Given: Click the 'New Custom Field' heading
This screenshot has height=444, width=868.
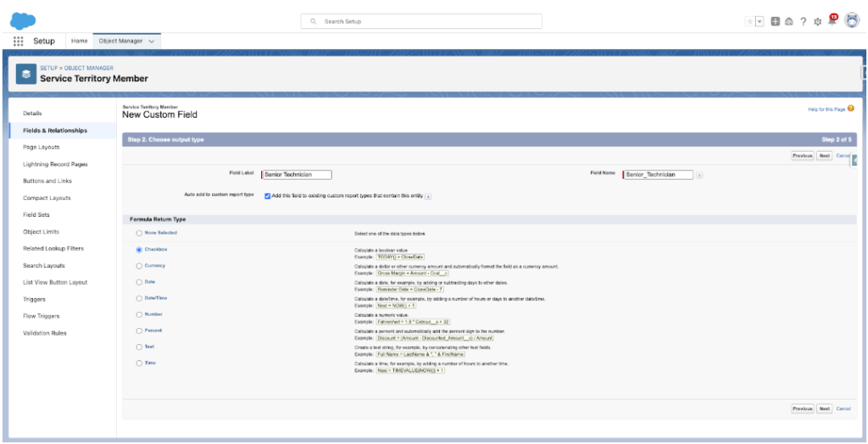Looking at the screenshot, I should coord(159,115).
